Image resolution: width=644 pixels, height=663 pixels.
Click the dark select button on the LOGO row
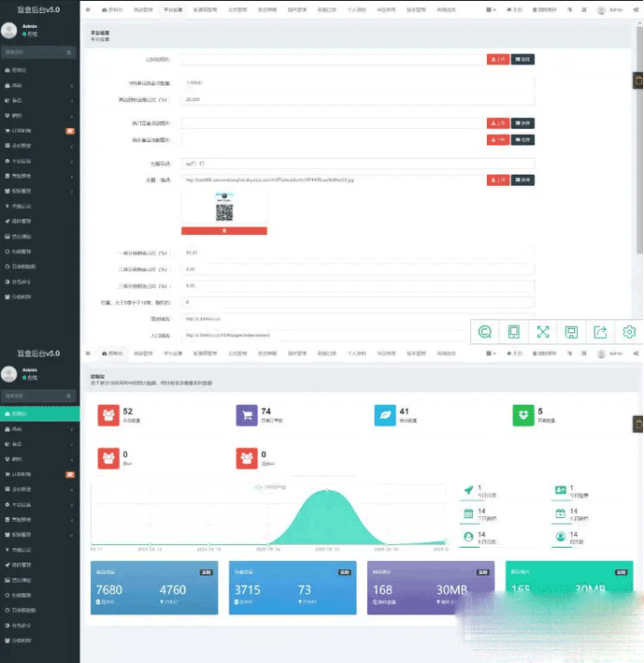click(x=522, y=59)
